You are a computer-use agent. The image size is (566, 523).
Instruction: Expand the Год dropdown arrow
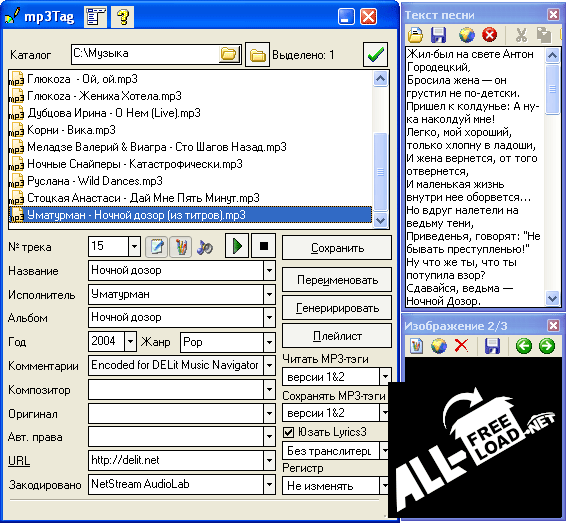(x=130, y=341)
